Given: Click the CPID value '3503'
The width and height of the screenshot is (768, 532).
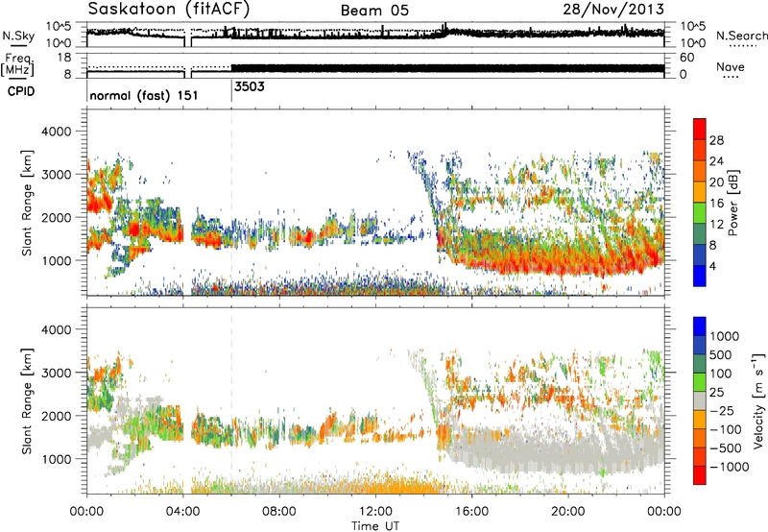Looking at the screenshot, I should [x=250, y=86].
